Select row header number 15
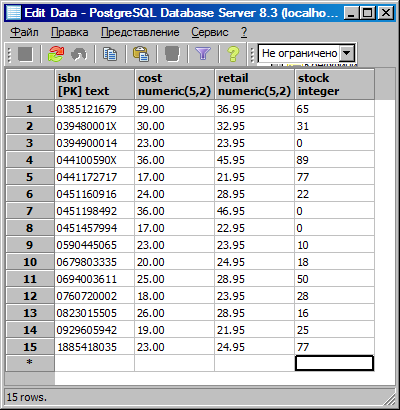Screen dimensions: 400x410 click(30, 347)
